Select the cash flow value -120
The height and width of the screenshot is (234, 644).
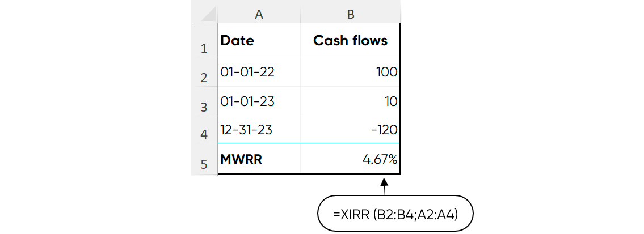pos(350,130)
